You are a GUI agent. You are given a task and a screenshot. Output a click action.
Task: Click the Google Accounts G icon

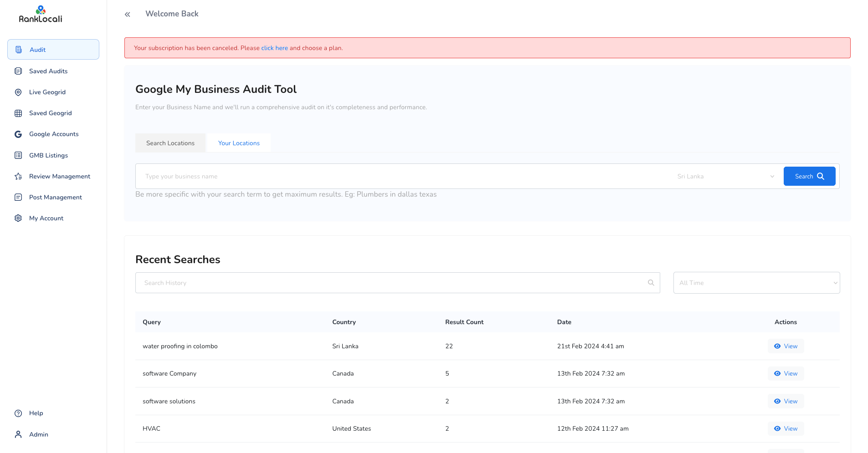(x=18, y=134)
